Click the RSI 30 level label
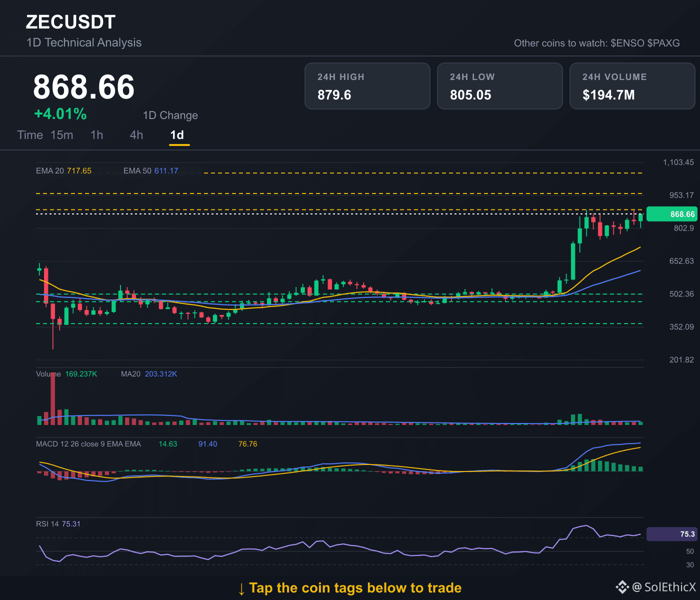 pos(690,565)
